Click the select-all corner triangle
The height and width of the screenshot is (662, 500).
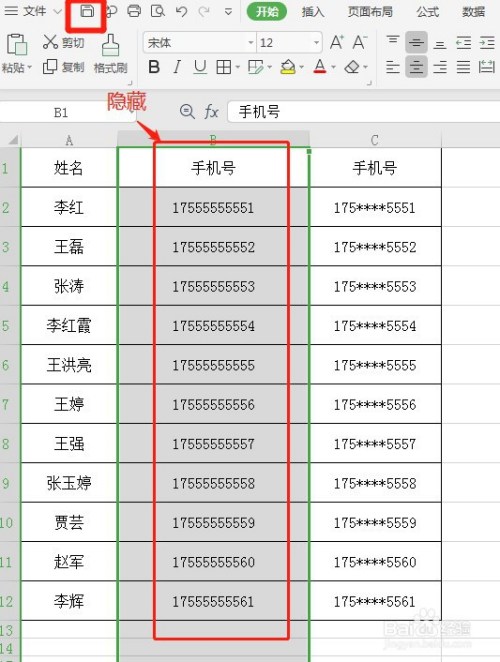click(x=14, y=140)
